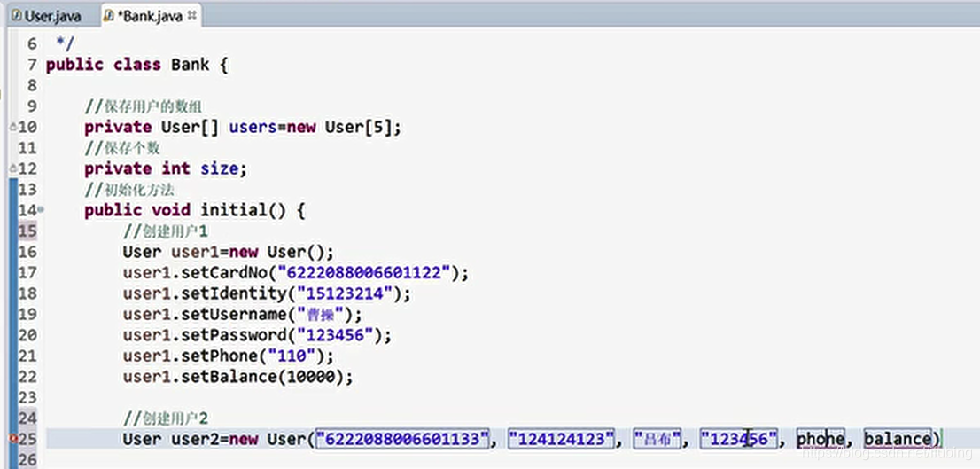Collapse the initial() method fold at line 14

[x=41, y=210]
